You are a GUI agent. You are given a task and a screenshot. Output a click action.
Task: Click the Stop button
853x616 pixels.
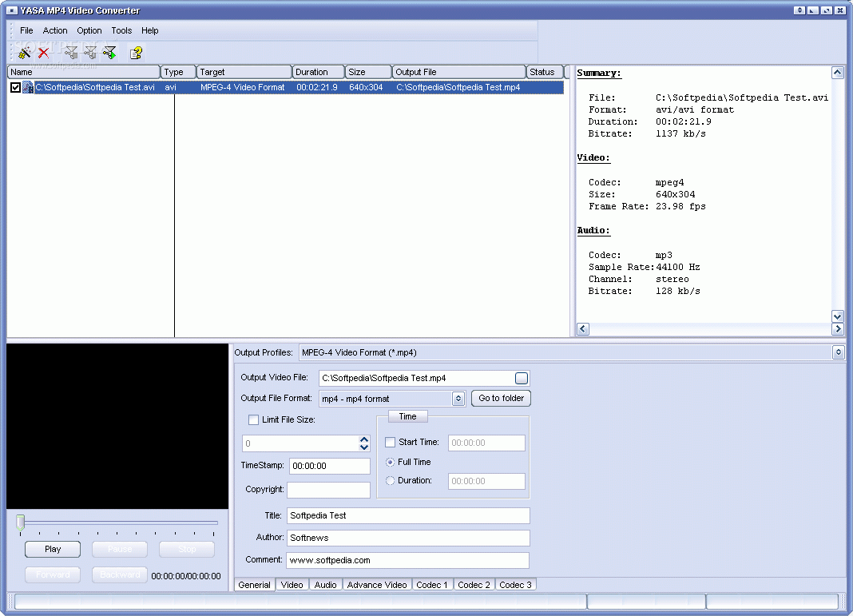pos(187,549)
